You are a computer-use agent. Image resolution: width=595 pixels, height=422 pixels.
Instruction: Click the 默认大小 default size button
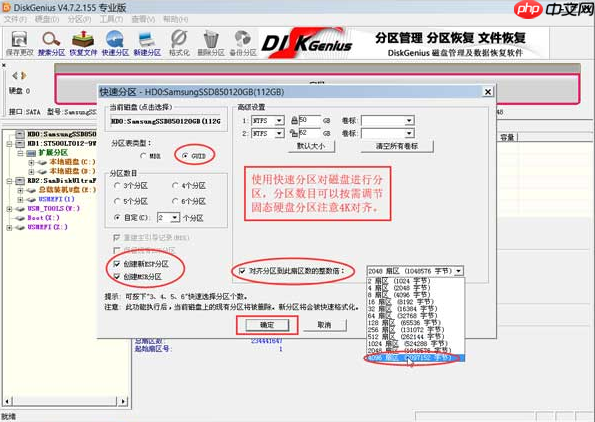pos(311,146)
